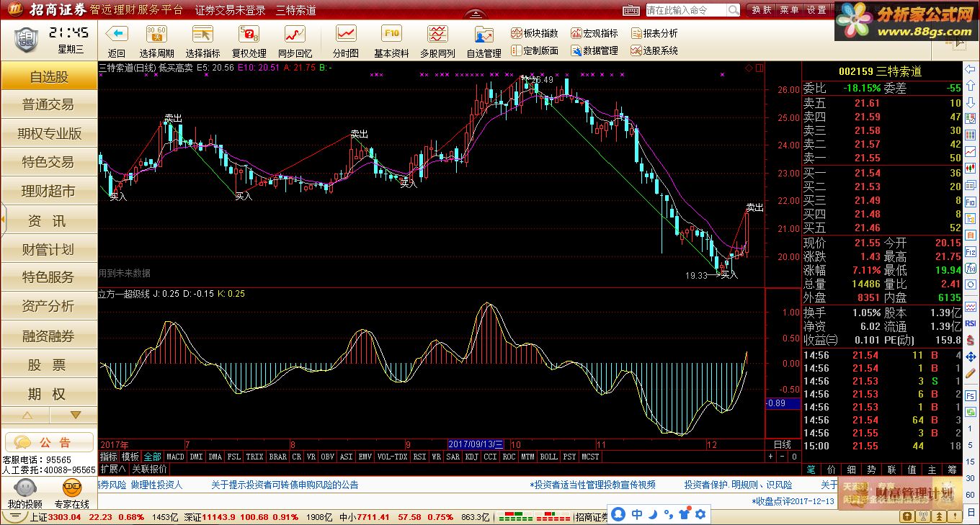Collapse left sidebar with edge arrow
This screenshot has width=980, height=525.
[x=2, y=219]
